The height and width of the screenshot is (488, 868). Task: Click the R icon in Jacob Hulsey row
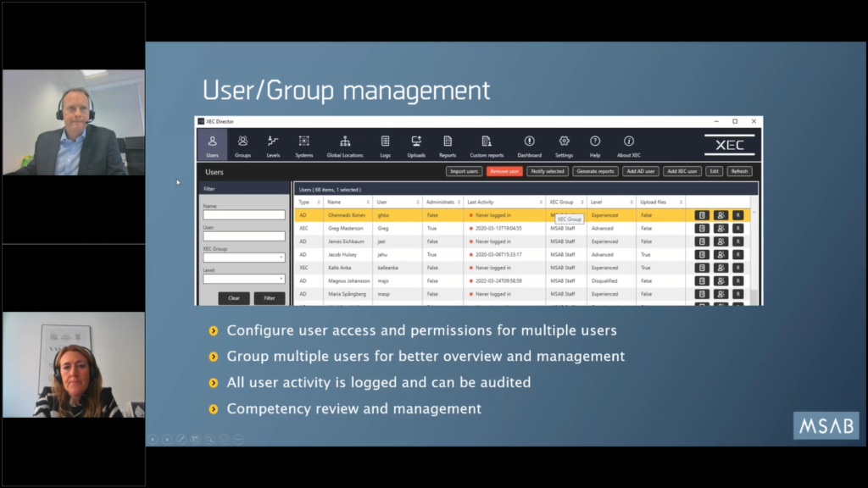click(x=738, y=254)
